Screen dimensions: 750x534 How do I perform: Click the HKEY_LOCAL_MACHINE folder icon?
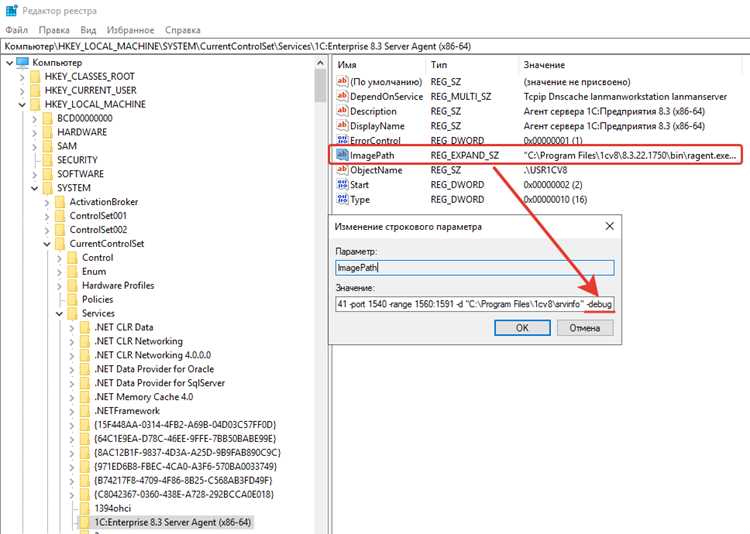(x=35, y=104)
